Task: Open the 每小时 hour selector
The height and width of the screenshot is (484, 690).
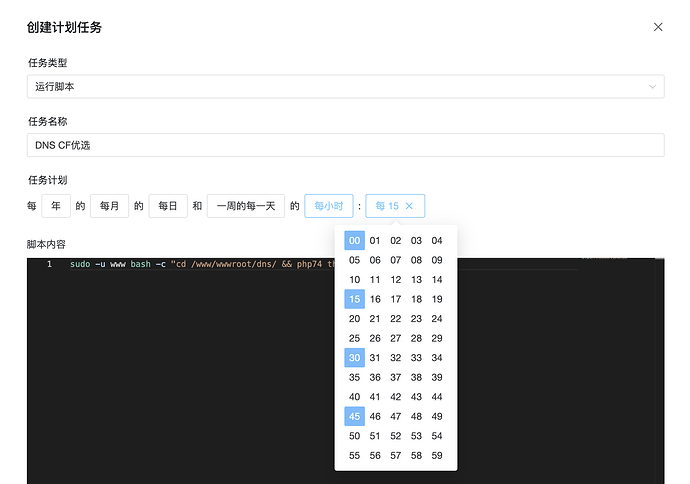Action: point(328,206)
